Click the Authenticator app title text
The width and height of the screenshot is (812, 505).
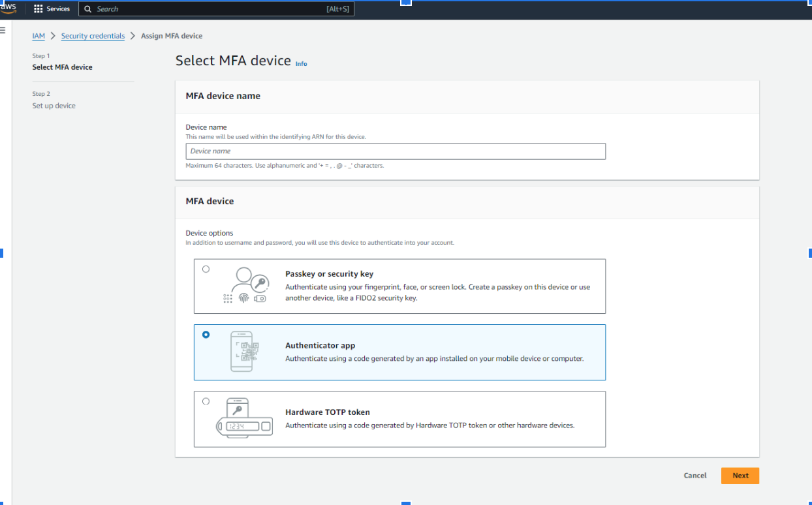click(320, 346)
